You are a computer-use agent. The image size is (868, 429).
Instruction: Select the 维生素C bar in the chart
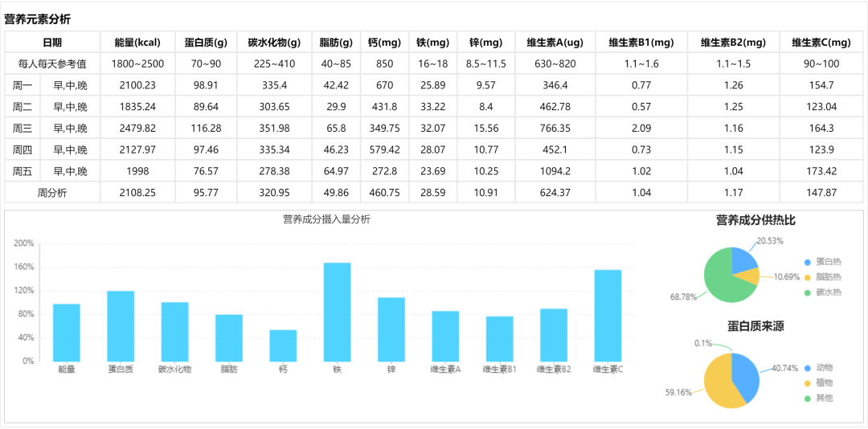coord(608,316)
